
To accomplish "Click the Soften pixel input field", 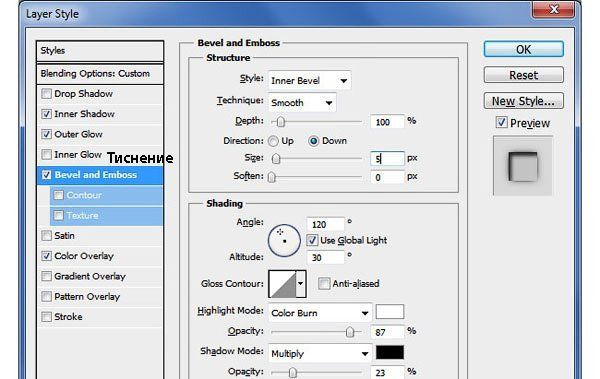I will click(387, 177).
